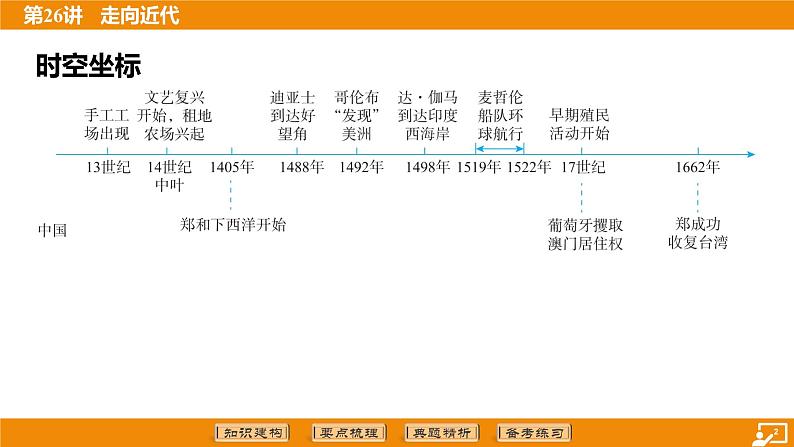Screen dimensions: 794x447
Task: Click the 1662年 timeline marker
Action: point(697,167)
